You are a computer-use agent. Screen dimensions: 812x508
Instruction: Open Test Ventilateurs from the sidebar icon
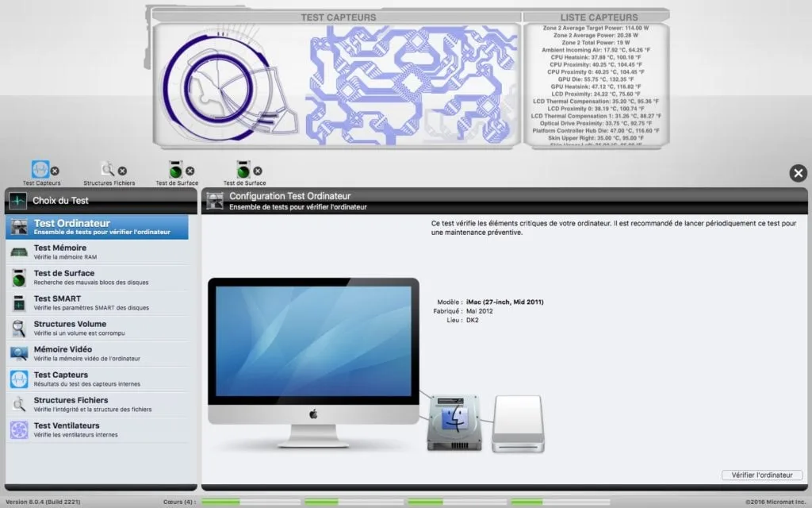17,429
